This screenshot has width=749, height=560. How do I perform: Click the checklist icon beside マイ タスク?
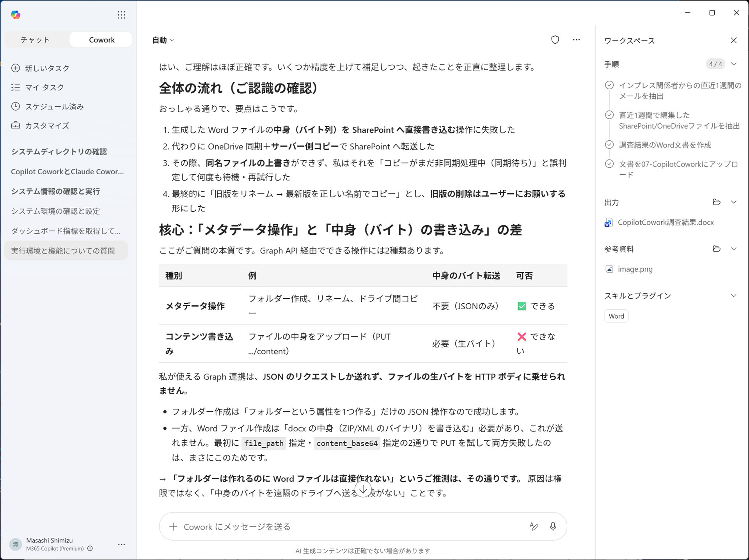(16, 87)
